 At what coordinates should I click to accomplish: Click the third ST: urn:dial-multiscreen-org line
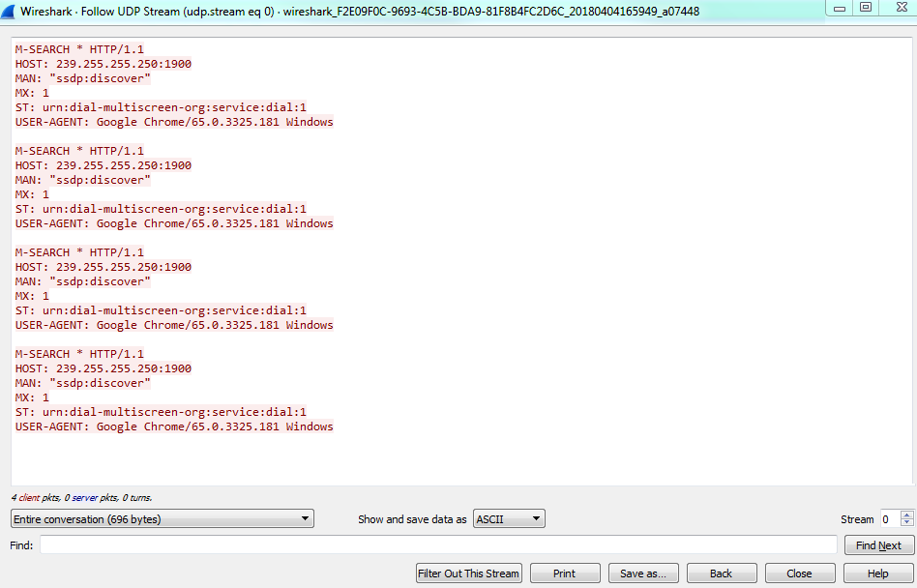[161, 310]
